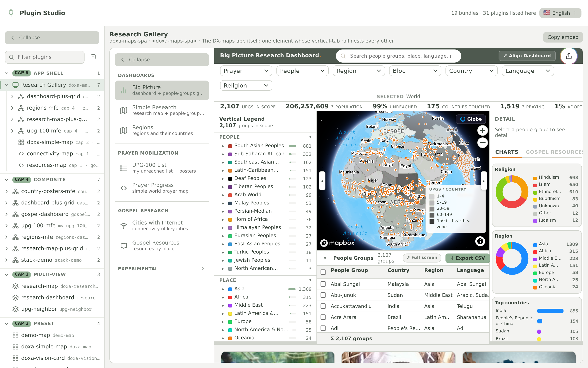Click the research-map layers icon in sidebar
Viewport: 588px width, 368px height.
16,286
